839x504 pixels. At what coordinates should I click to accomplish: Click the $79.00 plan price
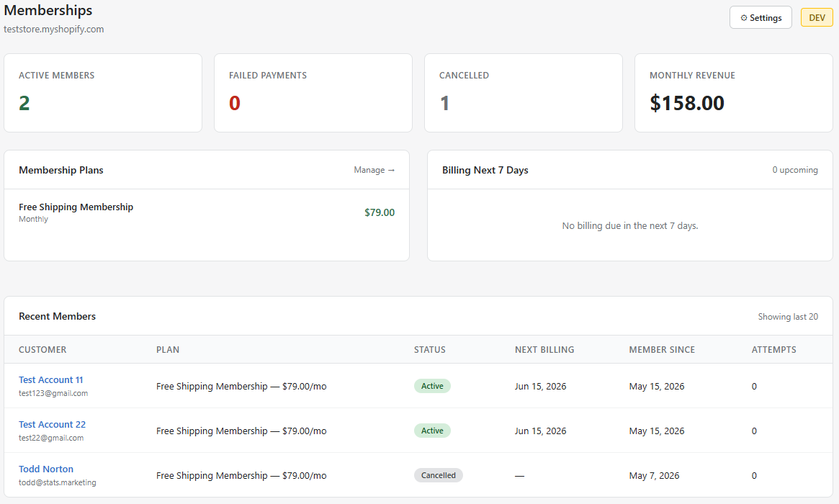point(380,212)
